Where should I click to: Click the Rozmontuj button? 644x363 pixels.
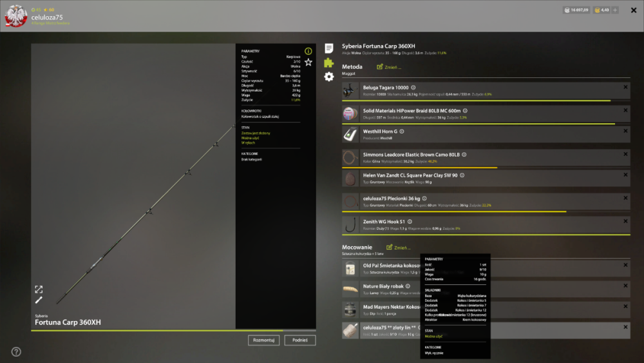tap(263, 340)
